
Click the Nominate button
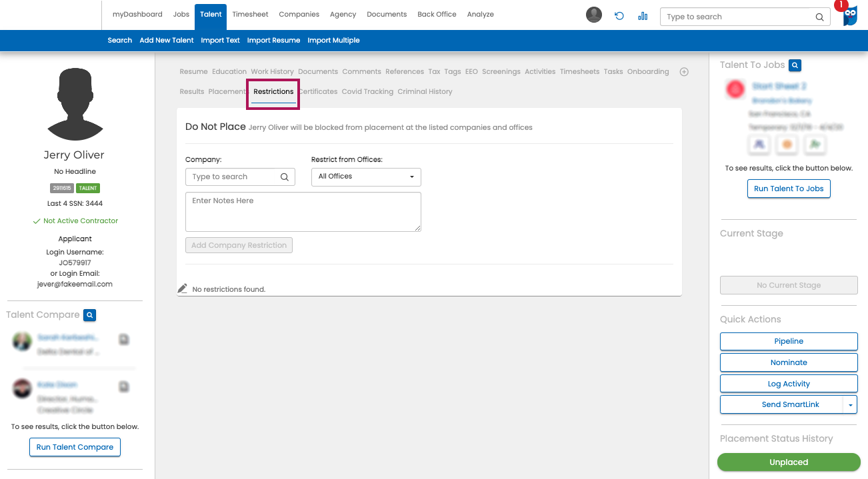click(789, 362)
